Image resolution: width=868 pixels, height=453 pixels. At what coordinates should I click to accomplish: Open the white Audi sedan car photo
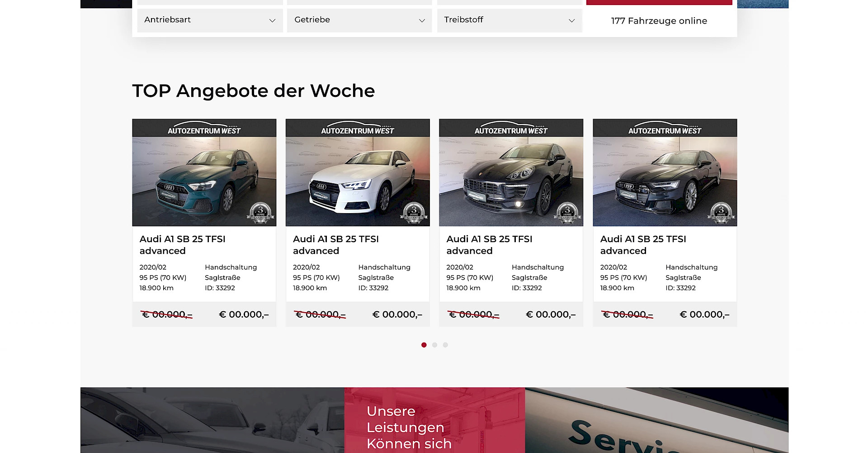click(358, 181)
